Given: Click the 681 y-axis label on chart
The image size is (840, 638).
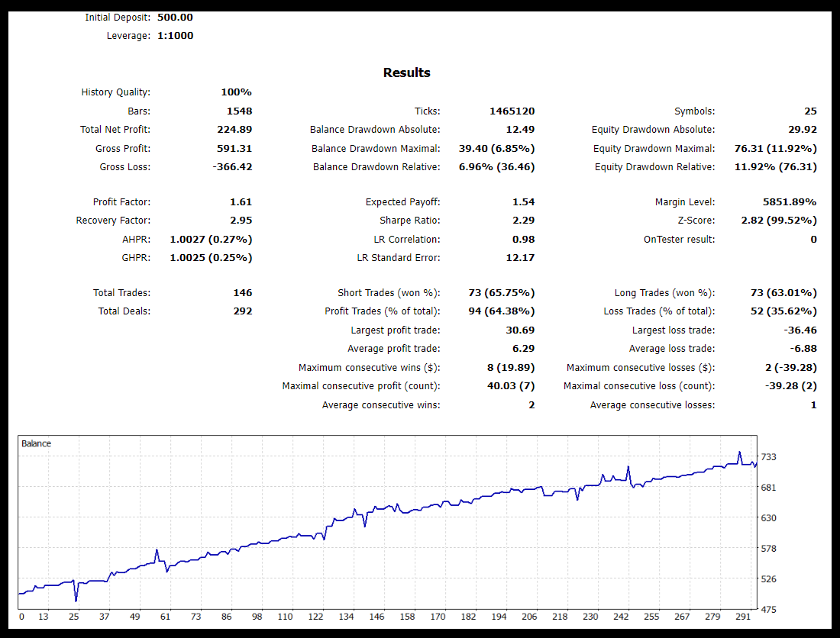Looking at the screenshot, I should (x=769, y=488).
